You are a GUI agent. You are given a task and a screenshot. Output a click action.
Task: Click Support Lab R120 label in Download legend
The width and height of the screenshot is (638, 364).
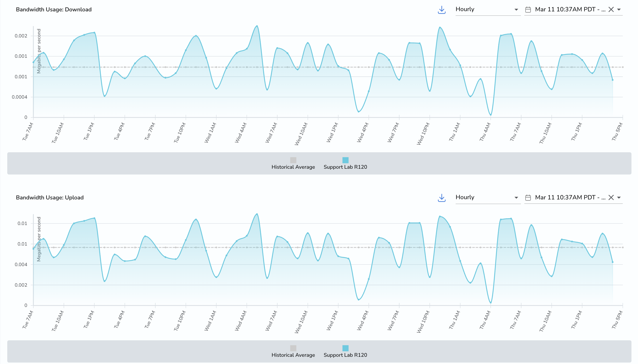coord(345,167)
